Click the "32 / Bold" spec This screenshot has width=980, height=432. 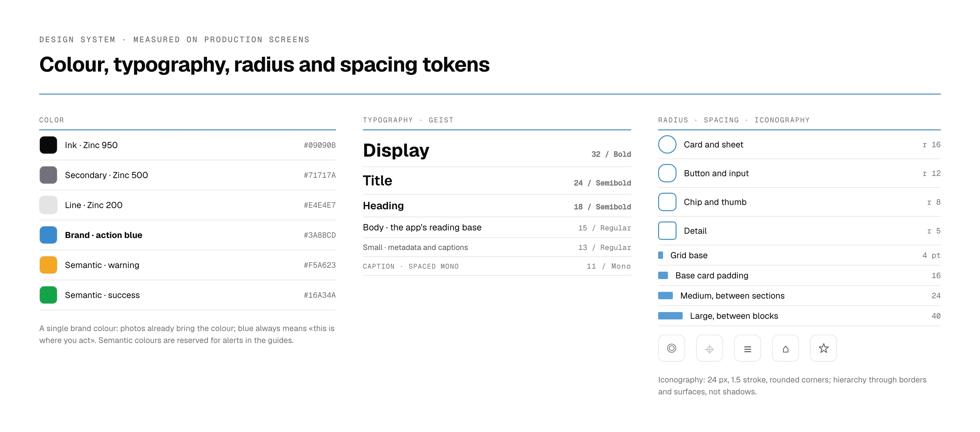click(611, 154)
